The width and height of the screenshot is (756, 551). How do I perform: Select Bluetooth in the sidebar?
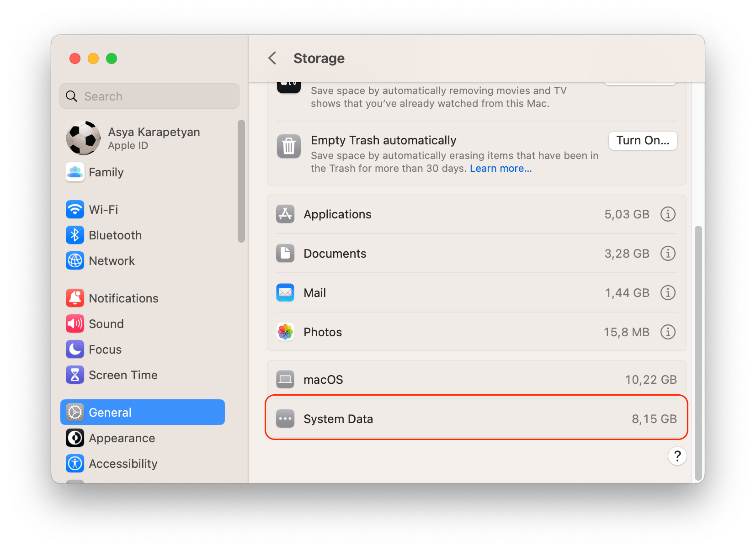[115, 235]
